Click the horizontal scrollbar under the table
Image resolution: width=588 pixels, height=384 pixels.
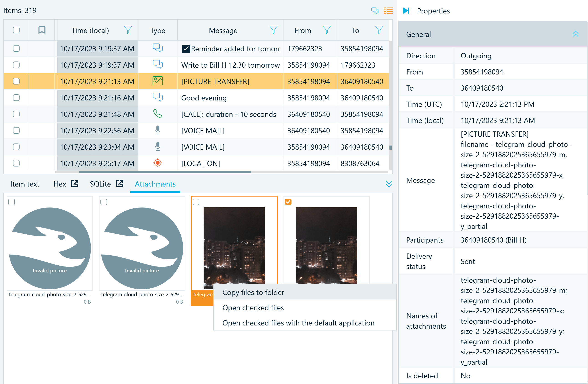tap(165, 172)
